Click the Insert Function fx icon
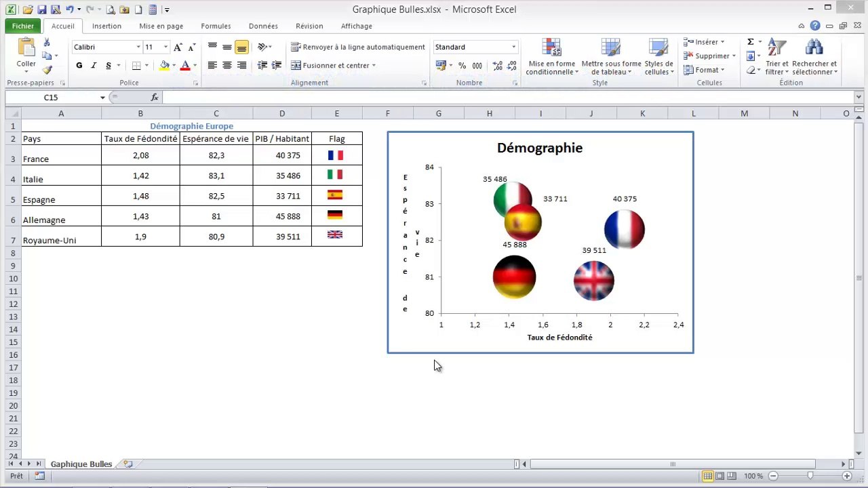Viewport: 868px width, 488px height. (155, 98)
